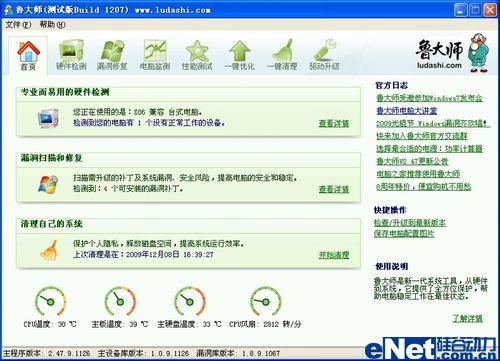500x361 pixels.
Task: Click the 开始清理 start cleaning link
Action: [334, 255]
